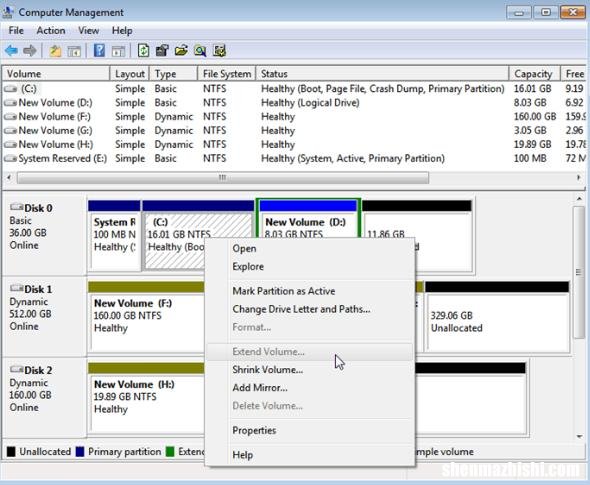Click the magnifier Find toolbar icon

tap(200, 50)
